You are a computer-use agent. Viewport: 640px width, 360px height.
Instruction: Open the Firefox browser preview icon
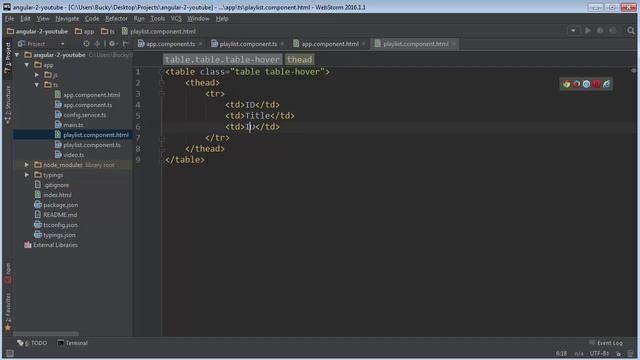point(576,84)
